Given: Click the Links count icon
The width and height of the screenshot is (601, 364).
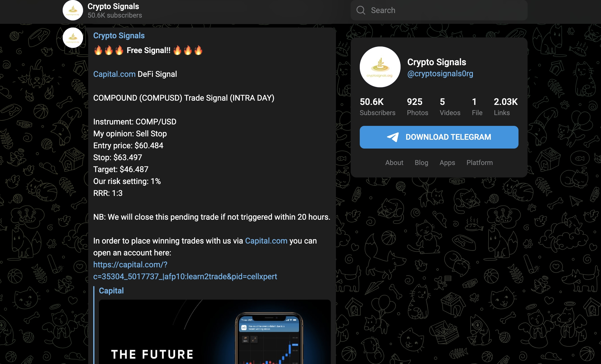Looking at the screenshot, I should [505, 106].
